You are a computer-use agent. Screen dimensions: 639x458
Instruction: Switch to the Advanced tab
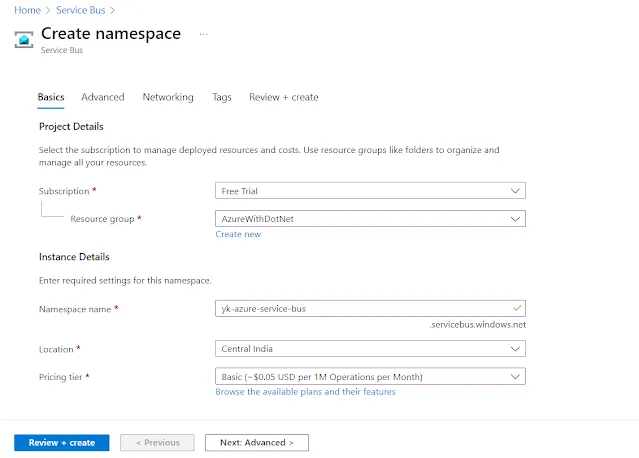click(103, 97)
